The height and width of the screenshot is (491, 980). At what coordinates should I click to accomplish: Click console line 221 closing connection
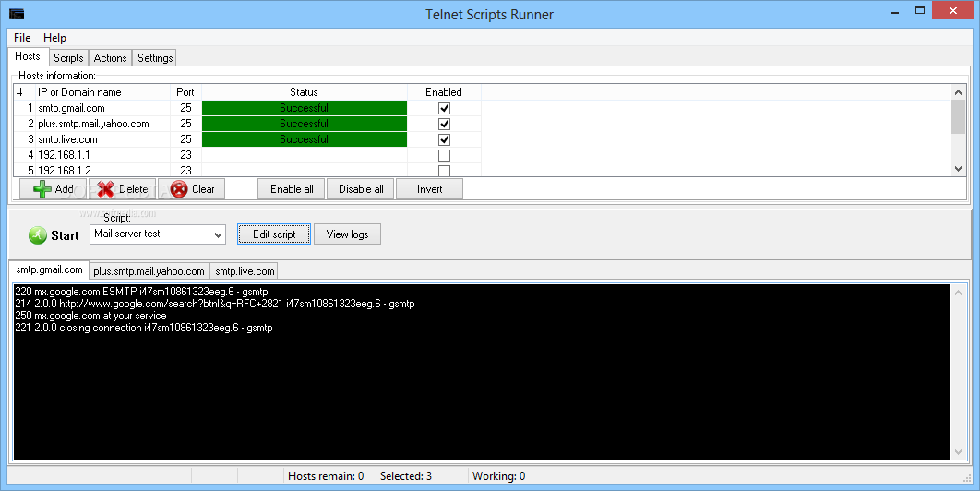click(x=144, y=328)
